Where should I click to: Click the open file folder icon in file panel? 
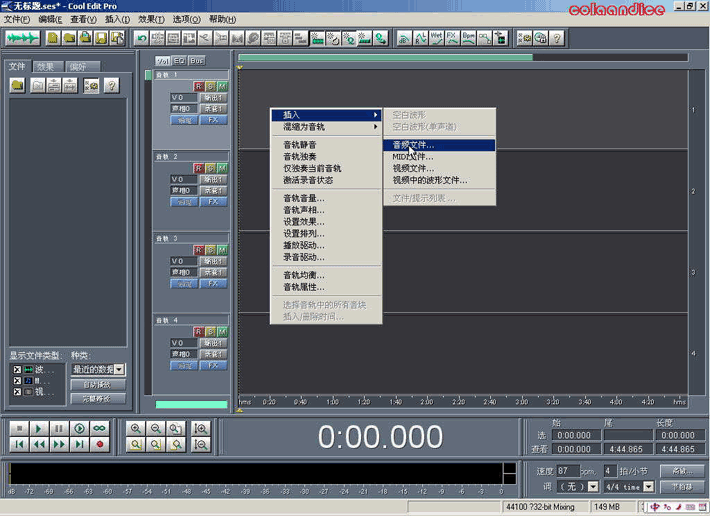(18, 86)
